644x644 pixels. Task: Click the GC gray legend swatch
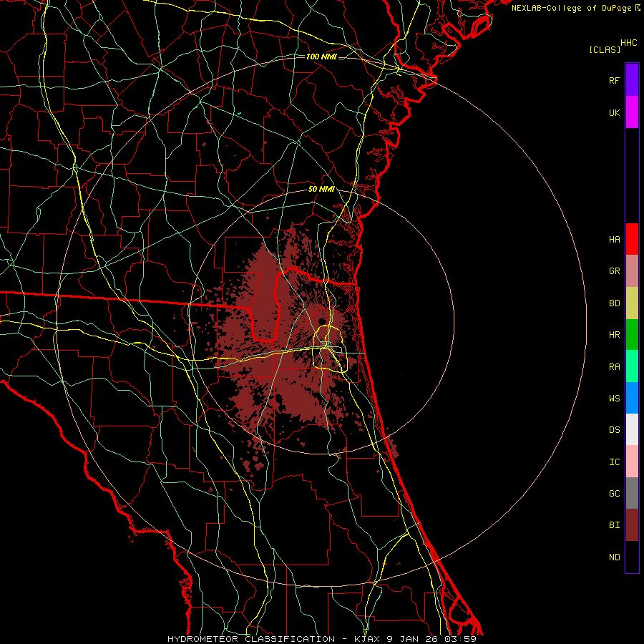point(632,493)
